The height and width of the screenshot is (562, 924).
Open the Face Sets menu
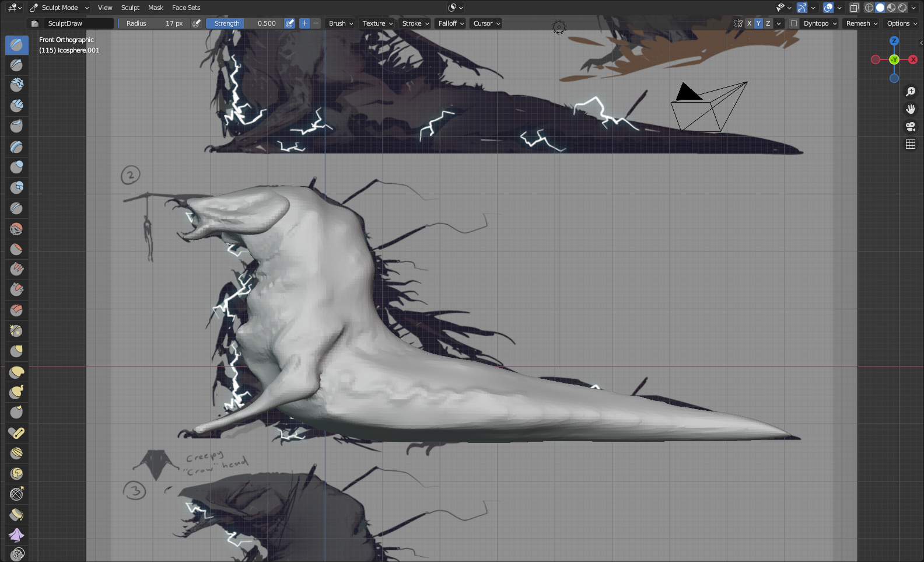[186, 8]
